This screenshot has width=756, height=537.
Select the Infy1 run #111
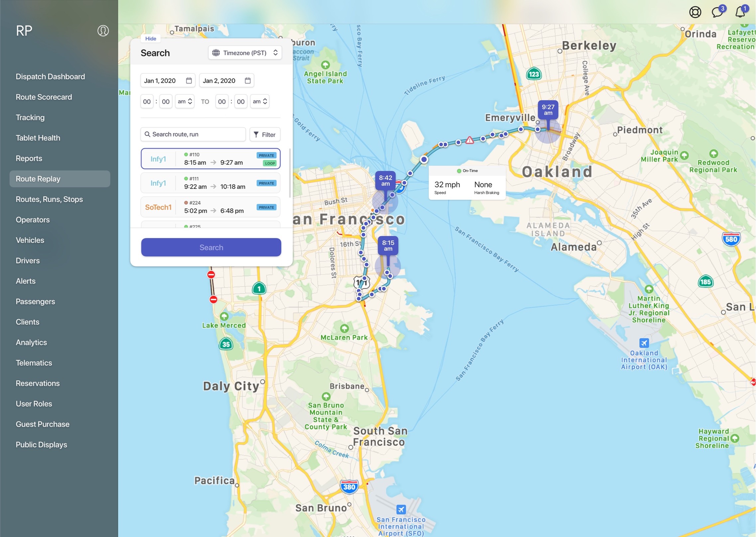point(210,183)
